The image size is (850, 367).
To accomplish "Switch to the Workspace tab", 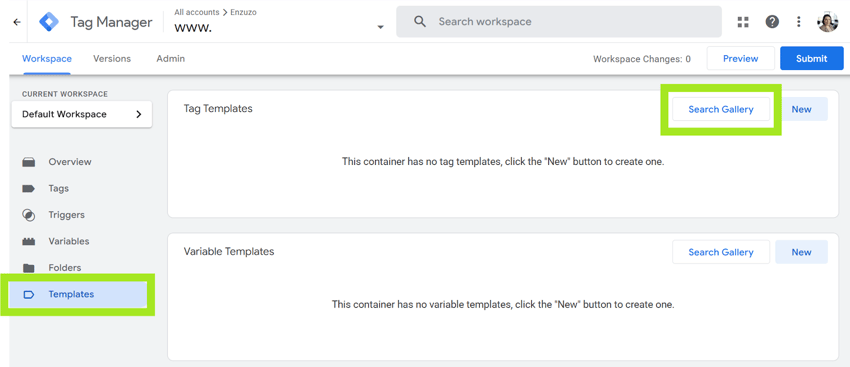I will [47, 59].
